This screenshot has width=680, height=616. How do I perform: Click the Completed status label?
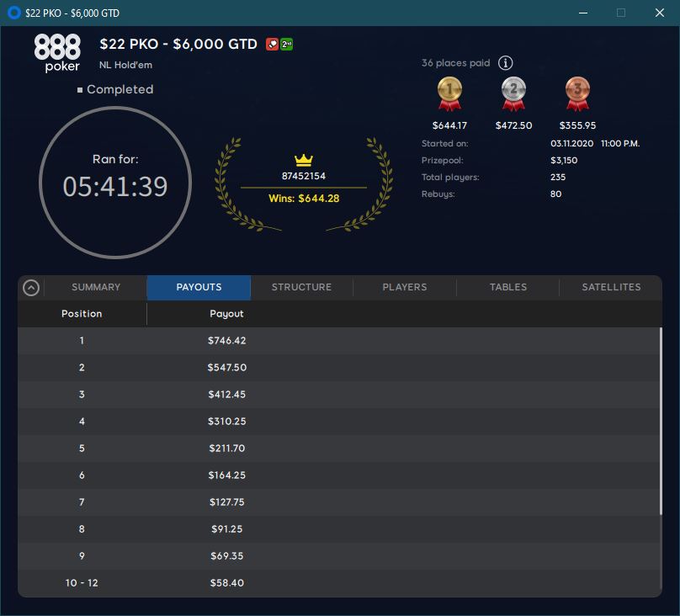120,89
